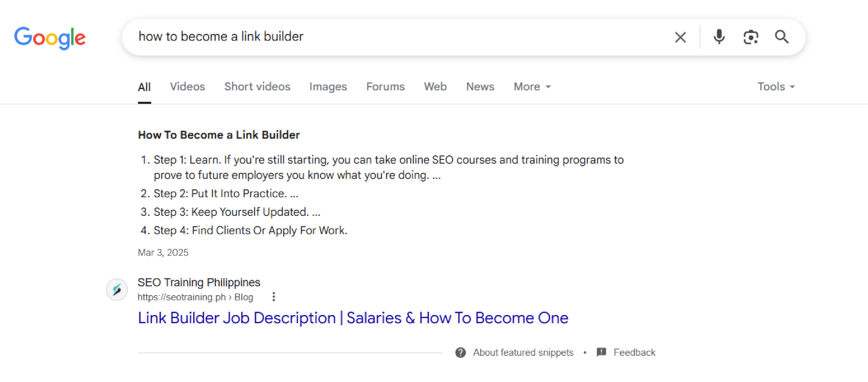This screenshot has width=868, height=382.
Task: Click the Feedback link
Action: 634,353
